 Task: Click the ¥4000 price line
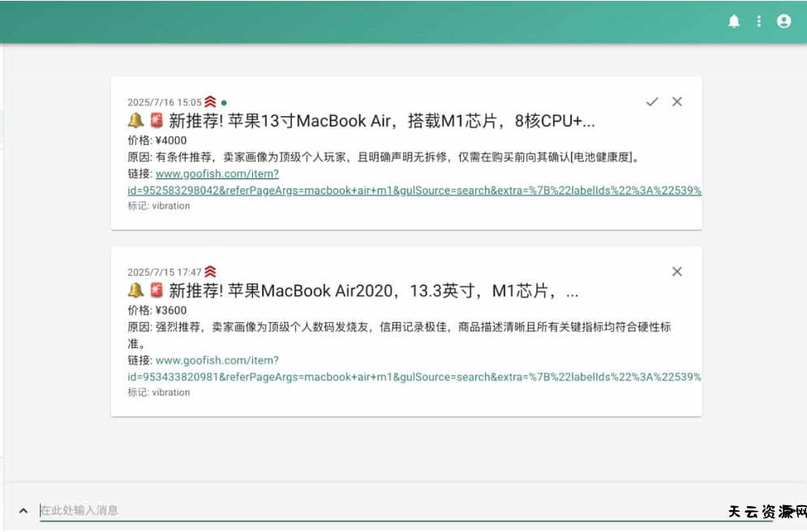click(x=157, y=140)
